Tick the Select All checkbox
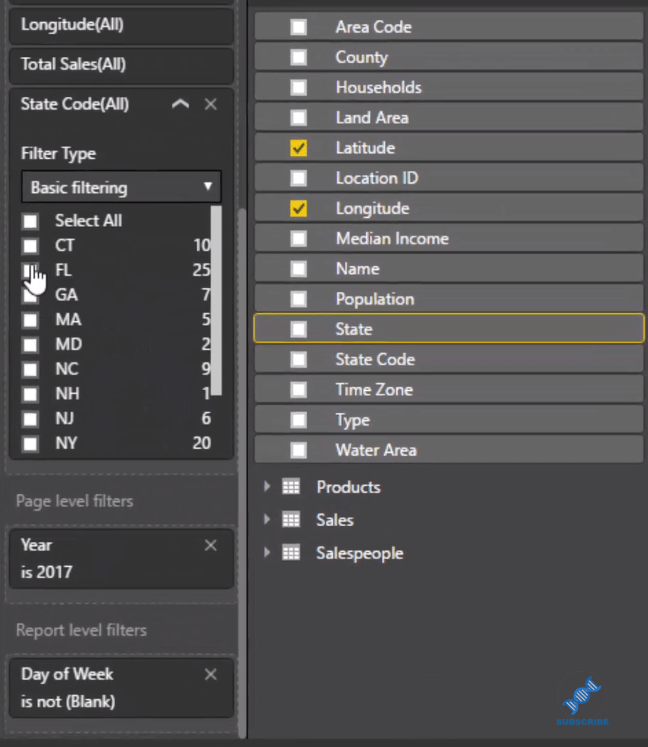The image size is (648, 747). pyautogui.click(x=30, y=221)
